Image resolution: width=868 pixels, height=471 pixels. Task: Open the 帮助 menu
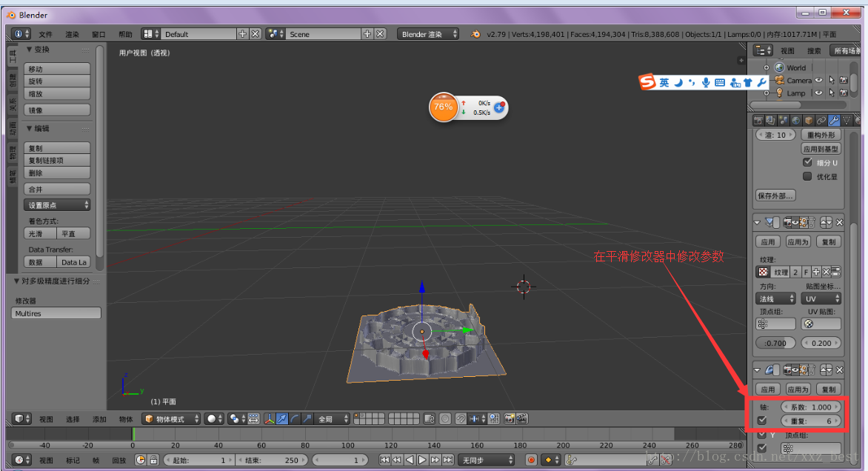pyautogui.click(x=125, y=34)
